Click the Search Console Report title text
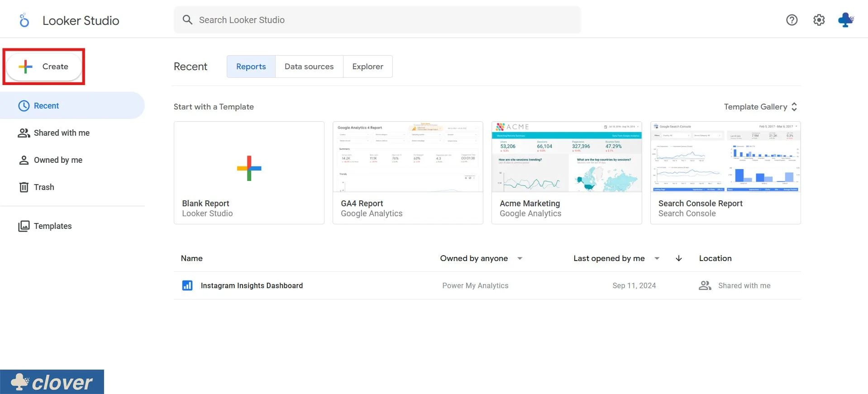Viewport: 868px width, 394px height. 701,204
